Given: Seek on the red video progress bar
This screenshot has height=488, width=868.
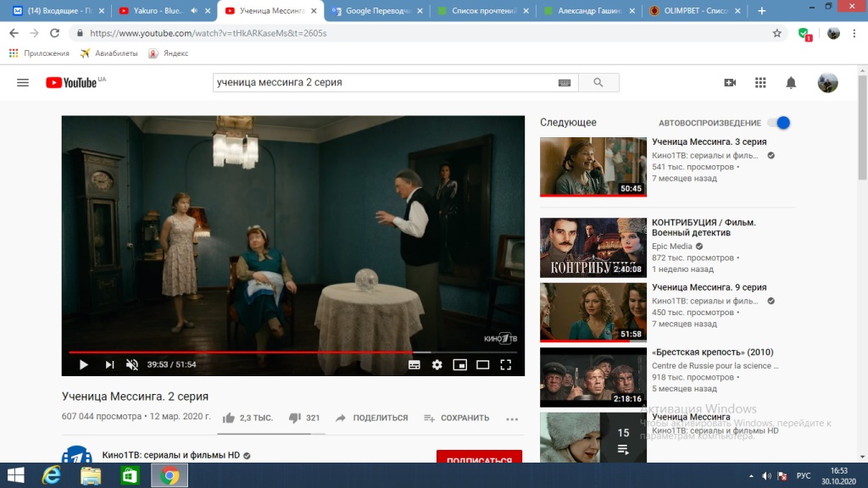Looking at the screenshot, I should (x=292, y=352).
